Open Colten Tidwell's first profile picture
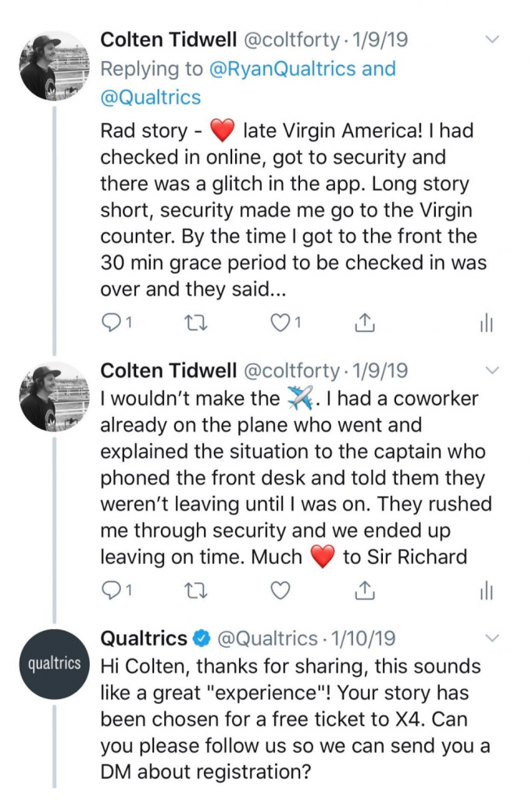This screenshot has width=532, height=800. click(x=55, y=66)
